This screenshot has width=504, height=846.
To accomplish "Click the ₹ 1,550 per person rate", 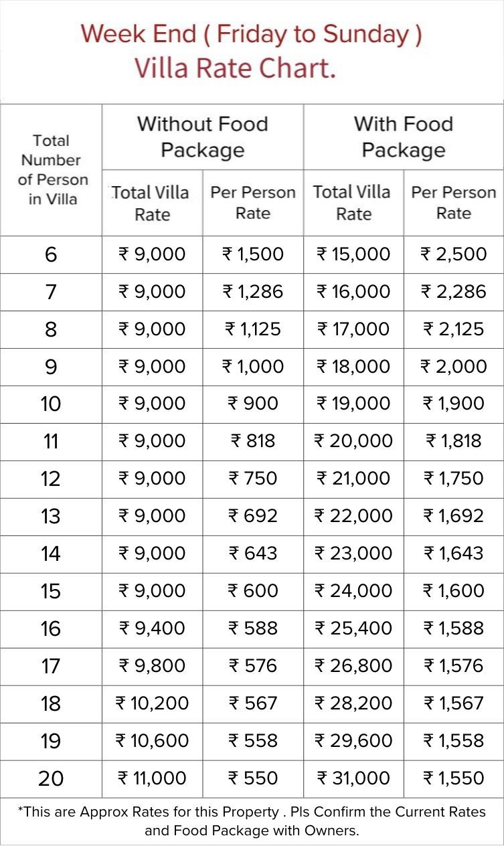I will (x=454, y=778).
